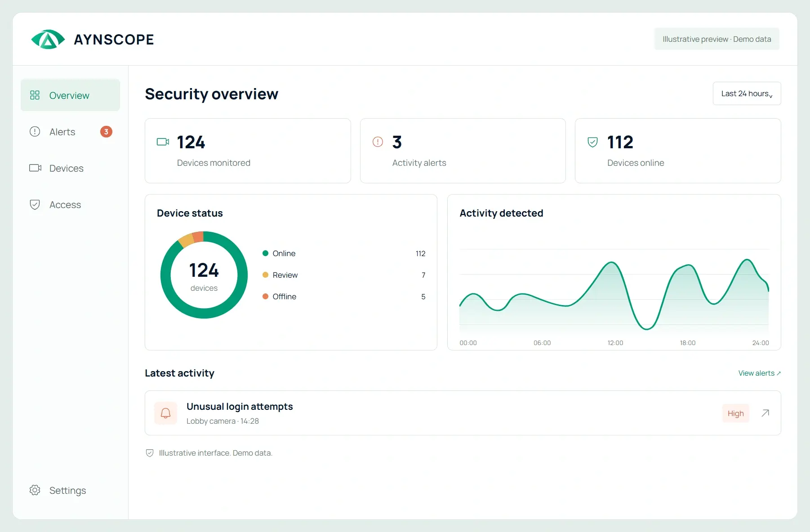Open the Unusual login attempts title

[x=240, y=407]
